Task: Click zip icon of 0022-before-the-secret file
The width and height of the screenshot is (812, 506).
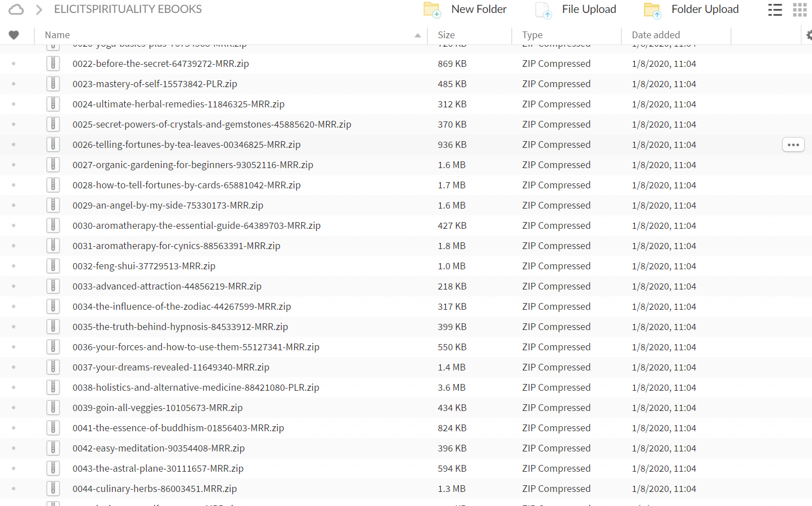Action: (x=53, y=64)
